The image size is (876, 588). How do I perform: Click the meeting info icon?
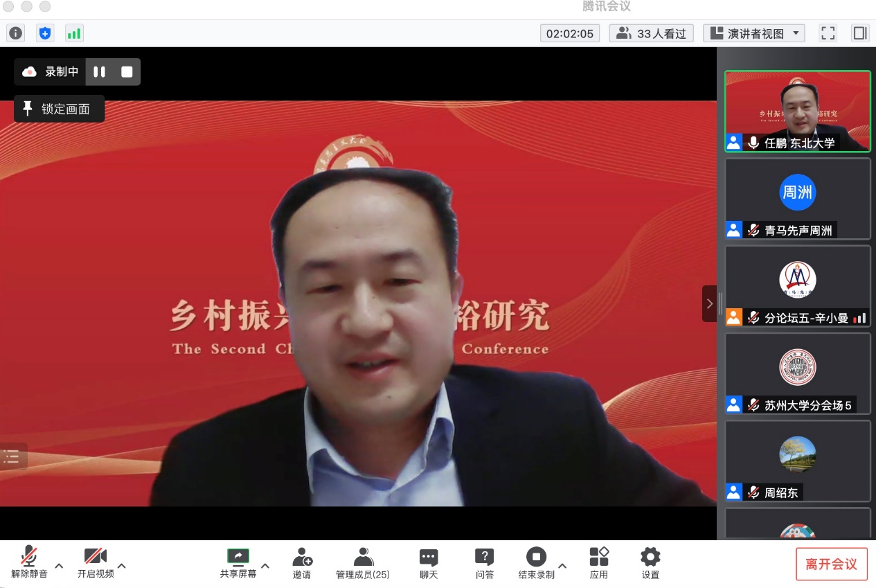click(15, 33)
